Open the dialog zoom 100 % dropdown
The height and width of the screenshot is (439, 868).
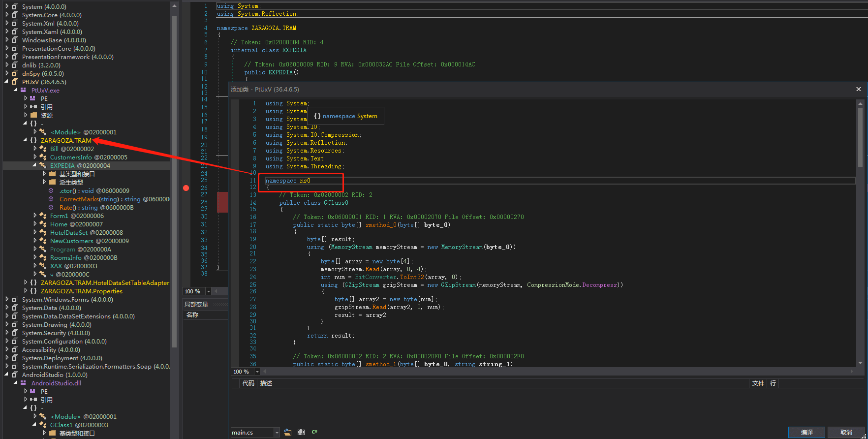[x=257, y=372]
